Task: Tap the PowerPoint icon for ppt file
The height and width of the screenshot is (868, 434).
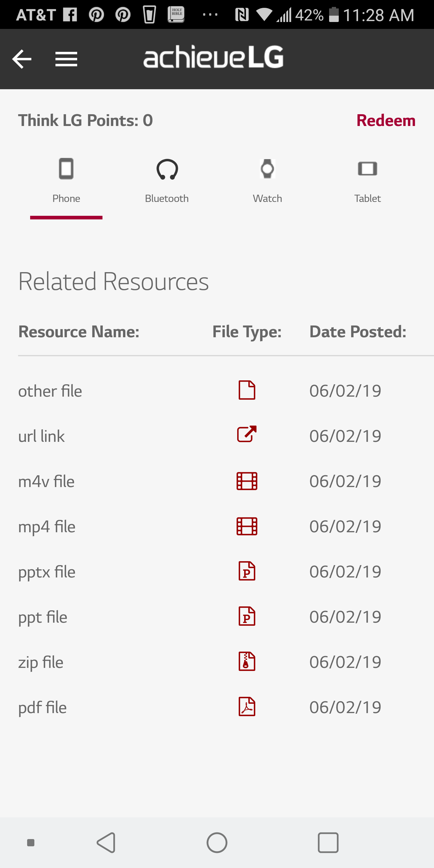Action: (x=247, y=616)
